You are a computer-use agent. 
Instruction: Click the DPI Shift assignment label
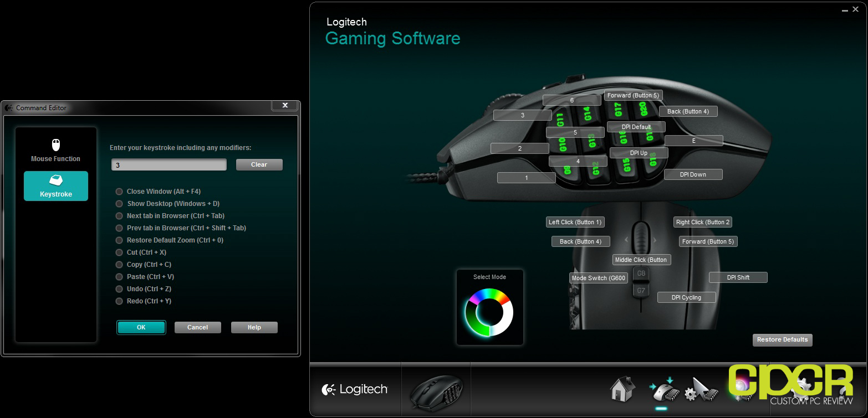pyautogui.click(x=738, y=277)
